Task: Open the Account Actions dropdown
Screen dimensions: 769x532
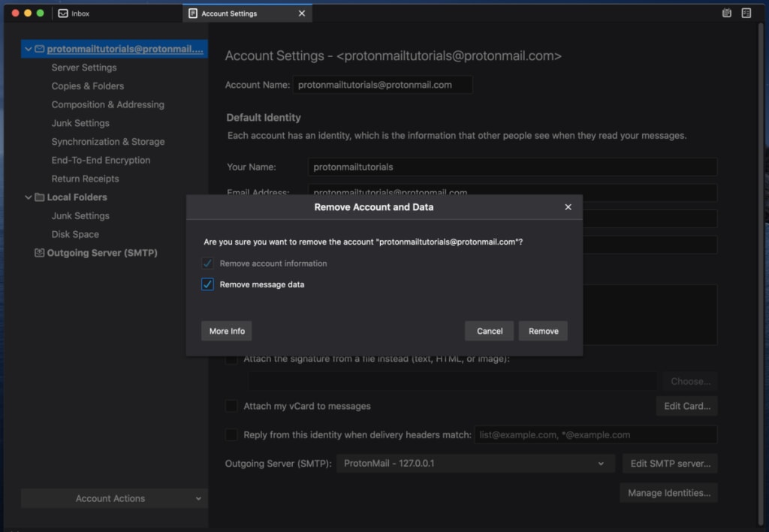Action: point(114,498)
